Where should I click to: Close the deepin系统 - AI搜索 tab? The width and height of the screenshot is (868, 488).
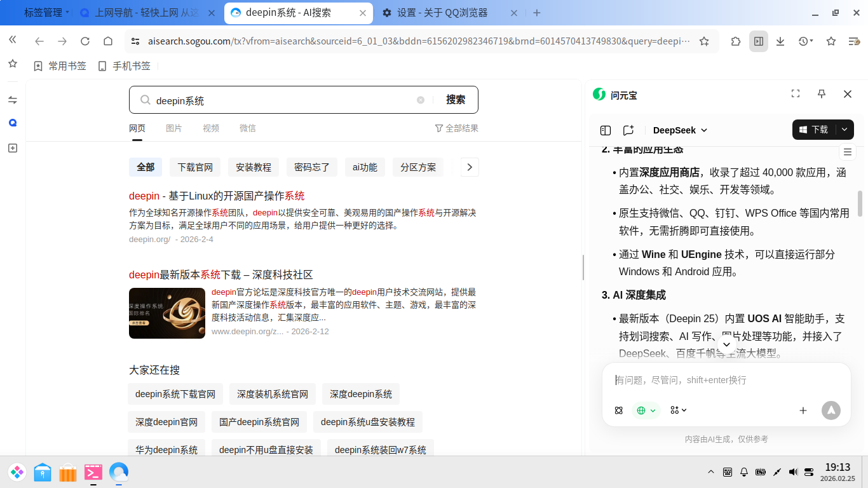tap(363, 13)
